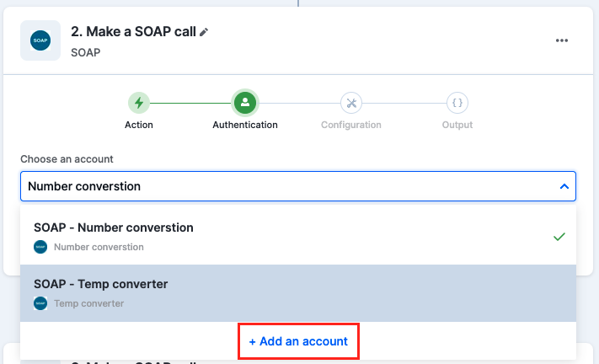Open the Output step label

[457, 125]
